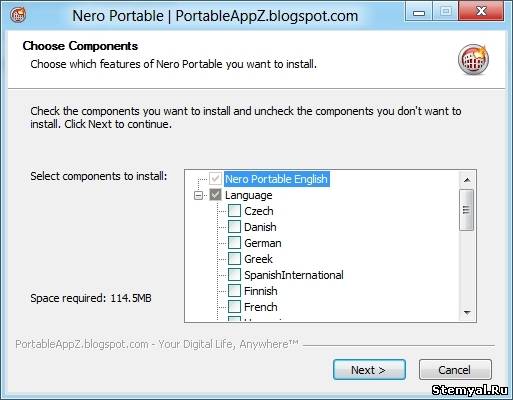
Task: Check the Czech language checkbox
Action: click(x=234, y=211)
